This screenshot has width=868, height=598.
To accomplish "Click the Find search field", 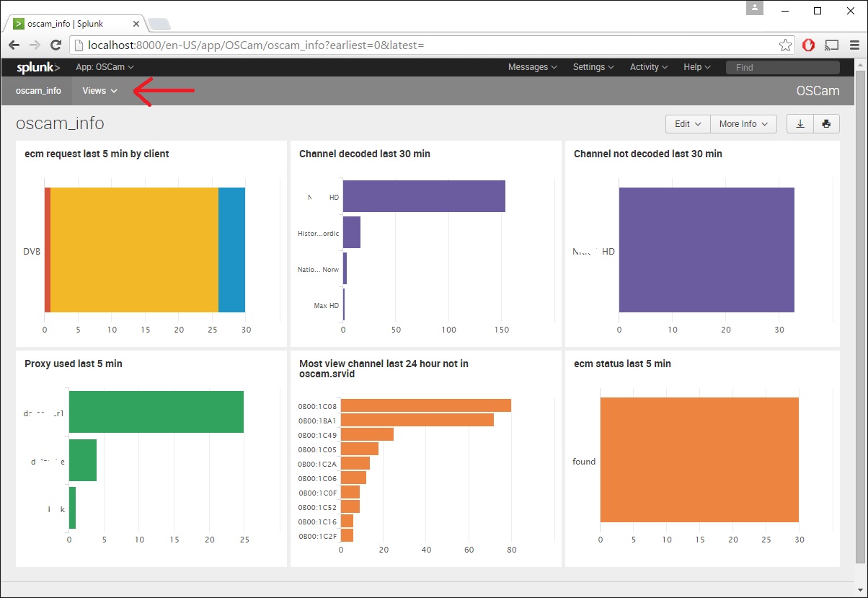I will [x=782, y=67].
